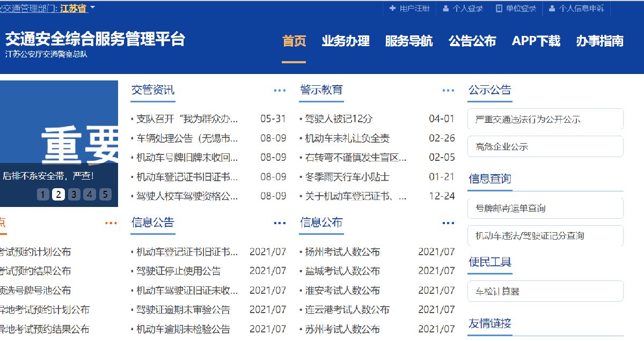Open the 驾驶人被记12分 article

[x=338, y=119]
